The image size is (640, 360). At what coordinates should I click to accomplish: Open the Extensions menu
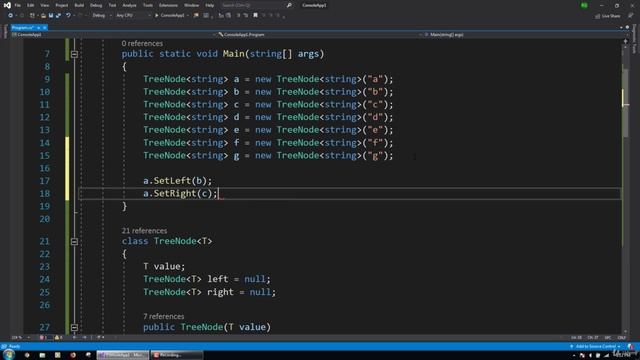click(168, 5)
